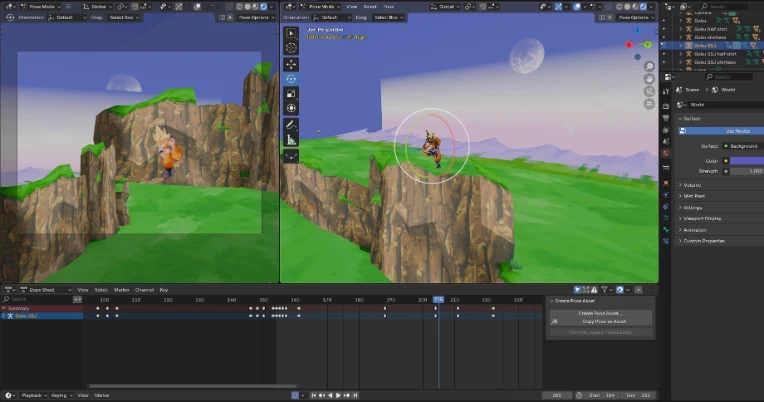Select the 3D Cursor tool
The image size is (764, 402).
coord(291,48)
